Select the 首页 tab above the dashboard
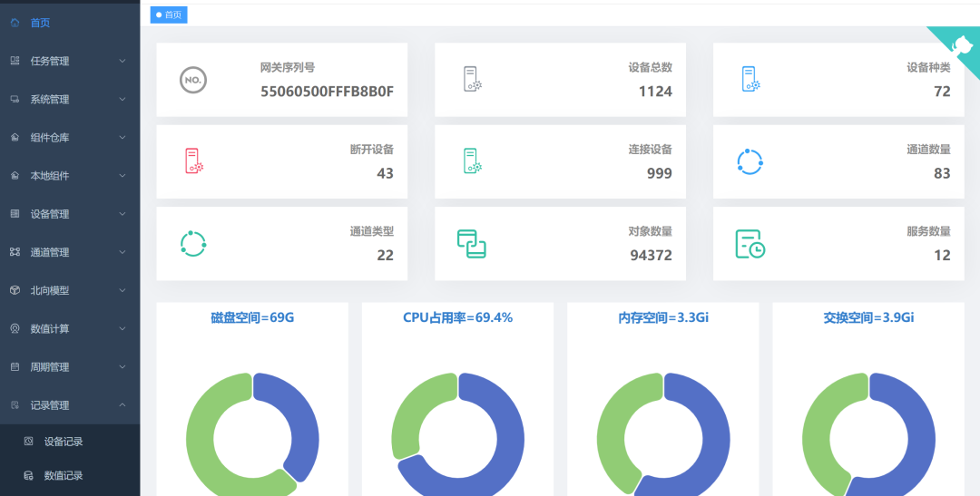980x496 pixels. [169, 15]
